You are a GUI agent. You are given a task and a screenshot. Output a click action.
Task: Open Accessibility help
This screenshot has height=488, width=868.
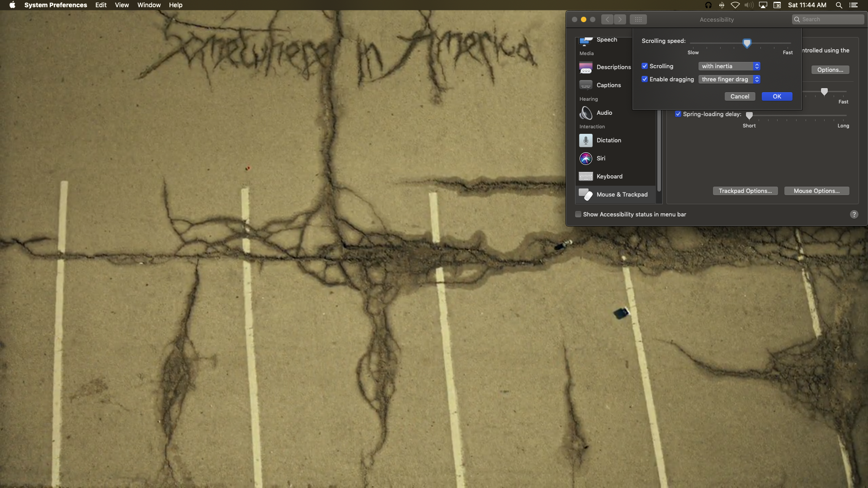[854, 215]
